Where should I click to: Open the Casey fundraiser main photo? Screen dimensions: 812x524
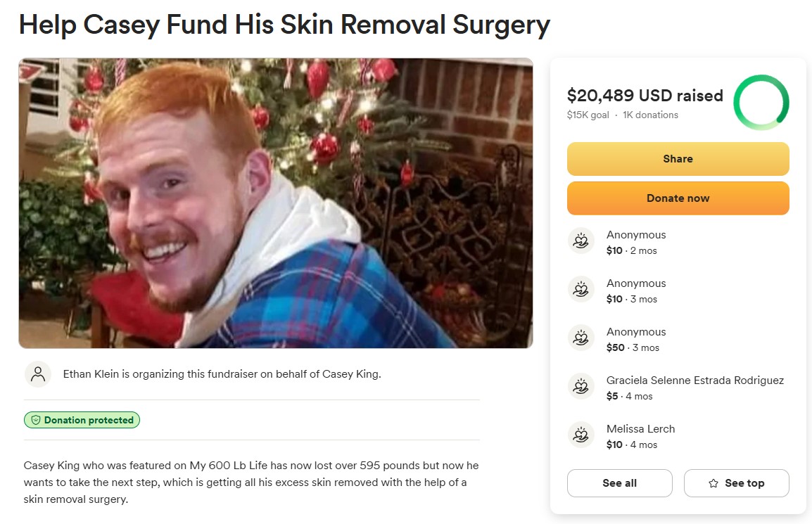276,203
